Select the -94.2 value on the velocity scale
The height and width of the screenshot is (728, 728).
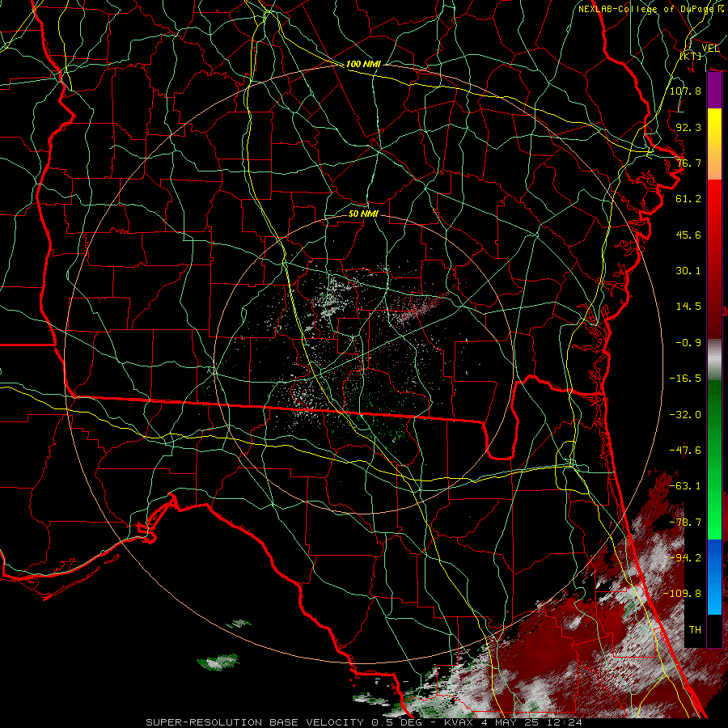tap(685, 558)
